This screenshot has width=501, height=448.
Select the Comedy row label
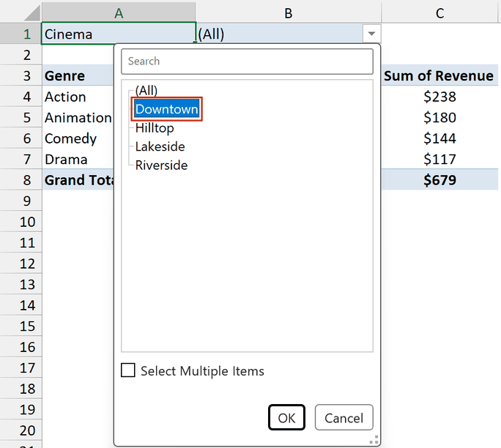point(78,138)
